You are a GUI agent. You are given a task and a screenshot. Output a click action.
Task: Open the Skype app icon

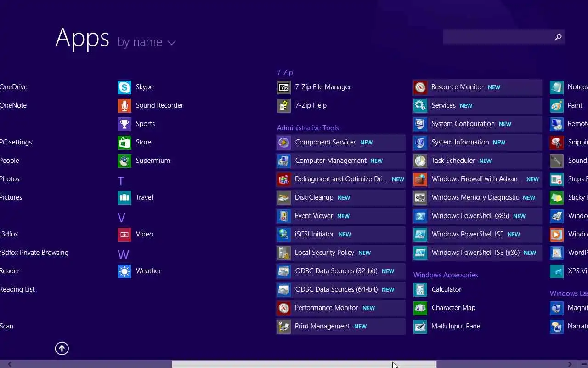(x=124, y=87)
